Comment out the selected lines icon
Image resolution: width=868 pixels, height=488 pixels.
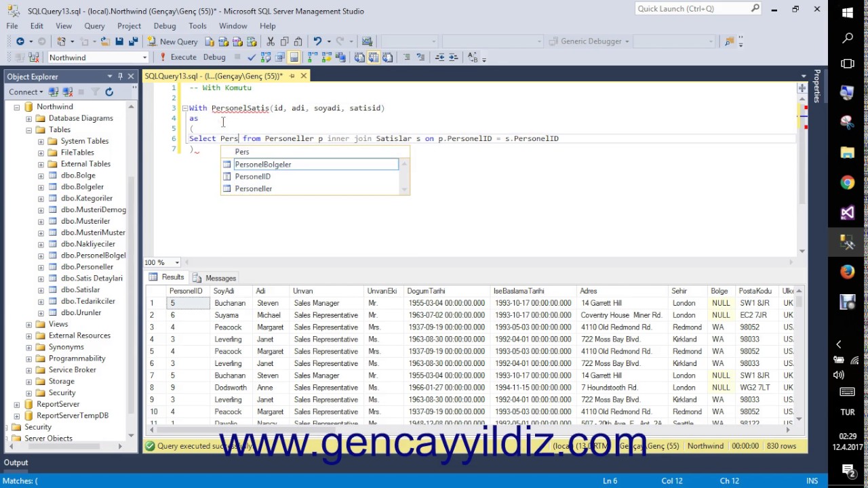[x=407, y=58]
